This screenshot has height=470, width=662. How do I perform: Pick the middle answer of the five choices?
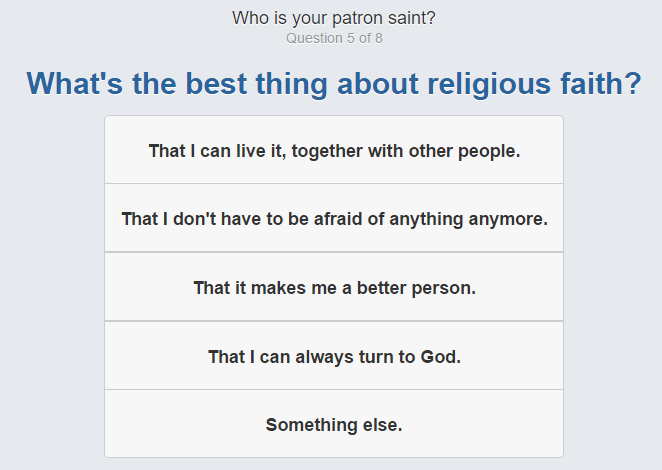tap(334, 287)
